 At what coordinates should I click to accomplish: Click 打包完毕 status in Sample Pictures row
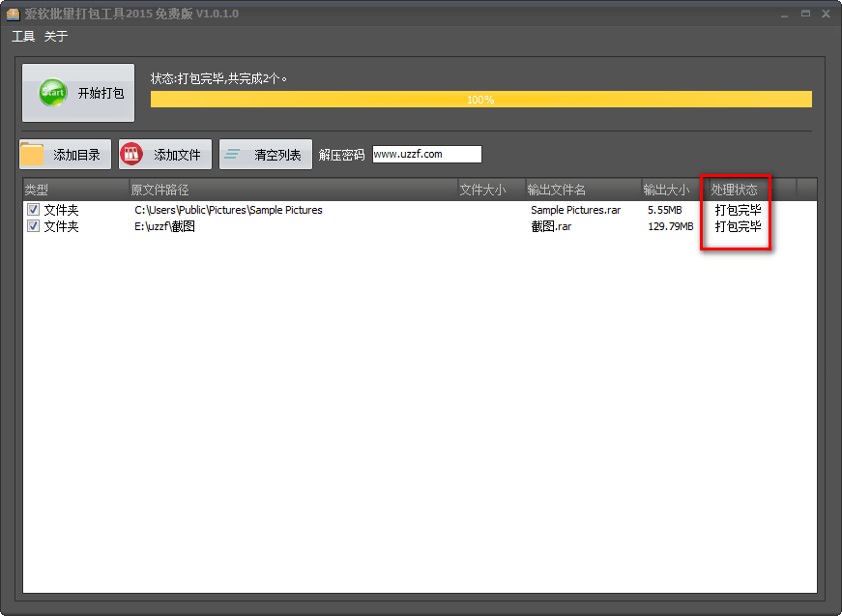tap(738, 210)
